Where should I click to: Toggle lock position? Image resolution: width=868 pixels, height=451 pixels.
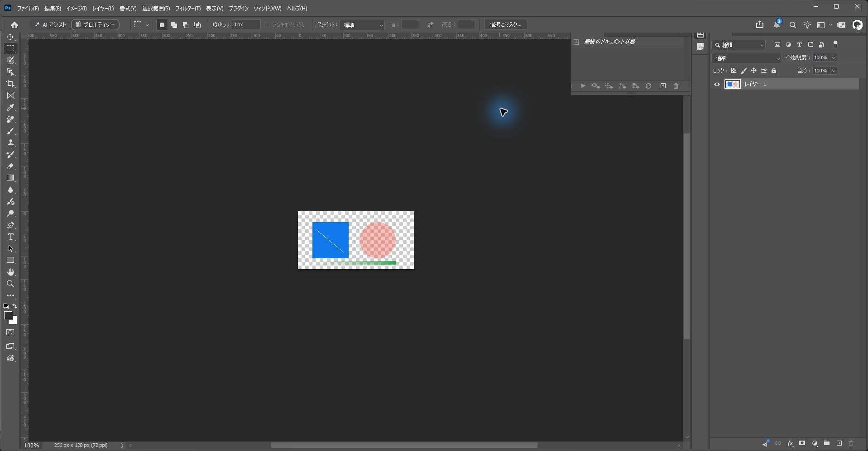[x=753, y=71]
